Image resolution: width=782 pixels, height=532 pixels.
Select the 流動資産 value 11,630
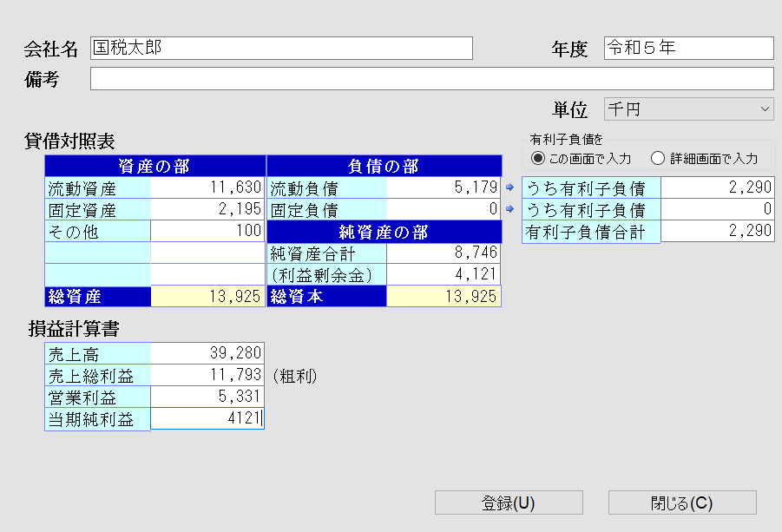(x=208, y=187)
